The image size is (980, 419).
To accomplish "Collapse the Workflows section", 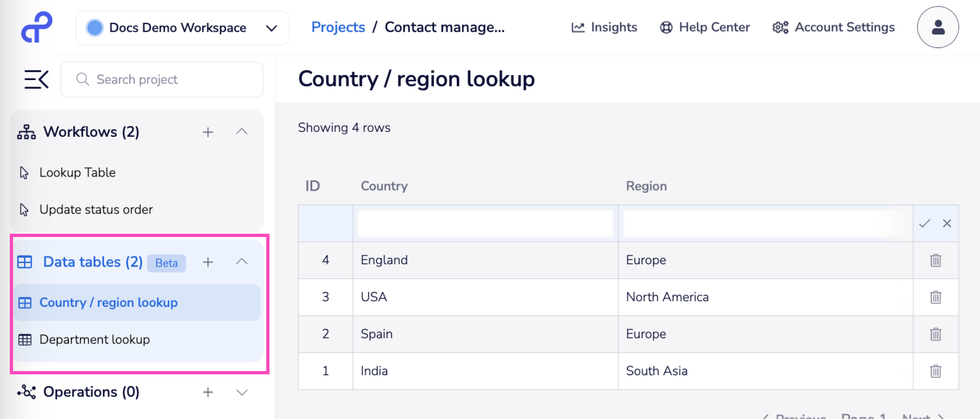I will pos(242,132).
